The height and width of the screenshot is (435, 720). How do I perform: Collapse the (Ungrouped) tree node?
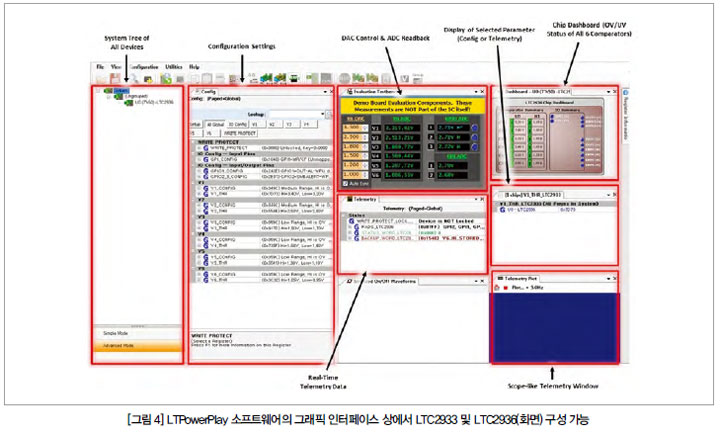tap(109, 96)
